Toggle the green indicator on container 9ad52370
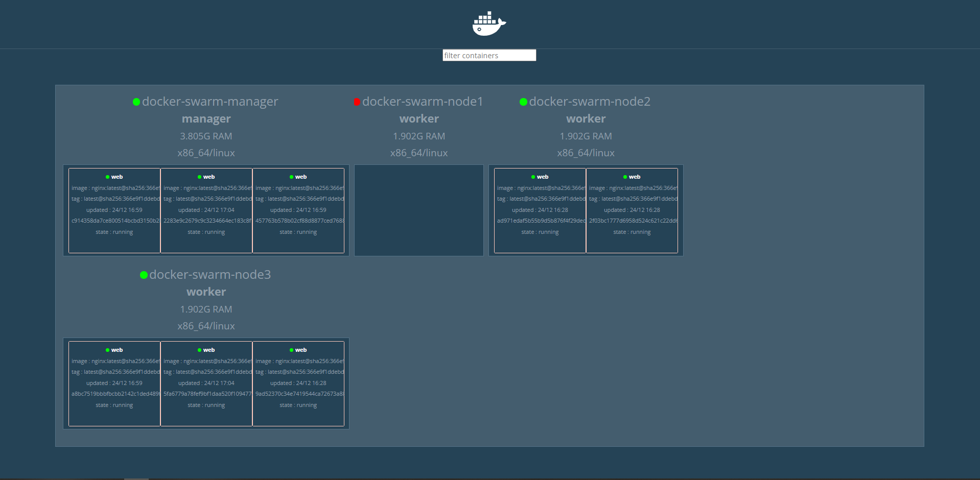The width and height of the screenshot is (980, 480). click(x=291, y=350)
